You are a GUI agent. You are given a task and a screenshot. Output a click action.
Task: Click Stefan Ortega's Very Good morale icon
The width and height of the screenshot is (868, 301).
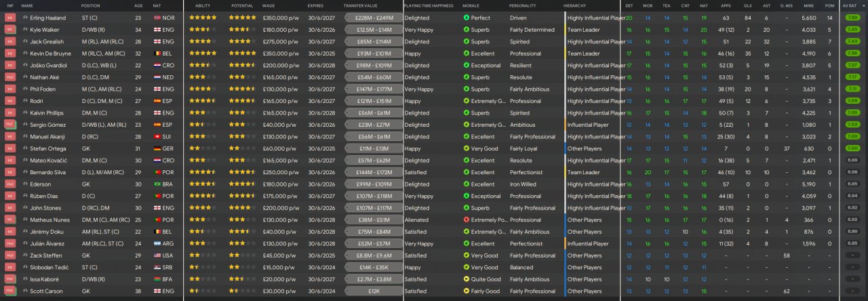[466, 148]
